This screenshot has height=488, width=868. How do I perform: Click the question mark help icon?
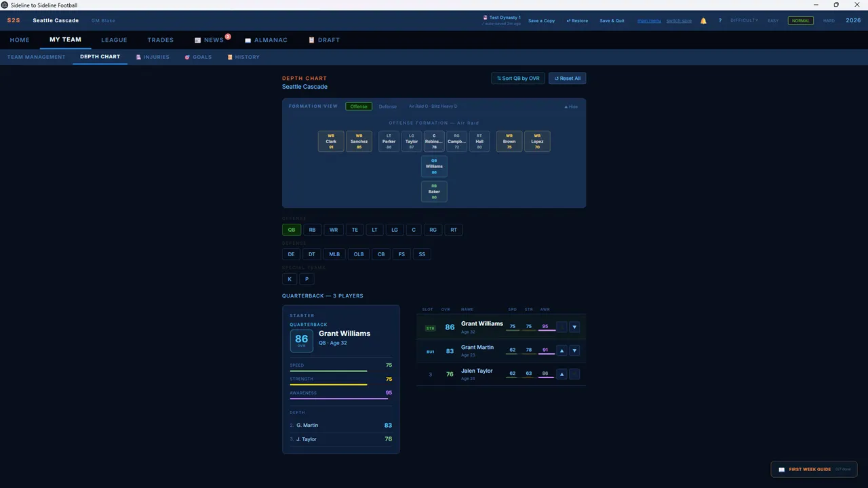[720, 21]
